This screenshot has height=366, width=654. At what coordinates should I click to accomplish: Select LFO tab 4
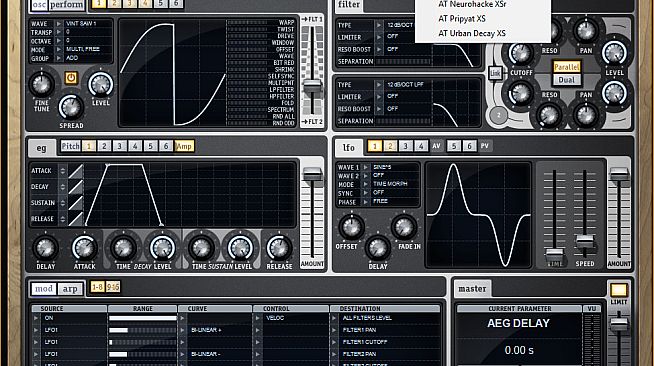tap(421, 146)
